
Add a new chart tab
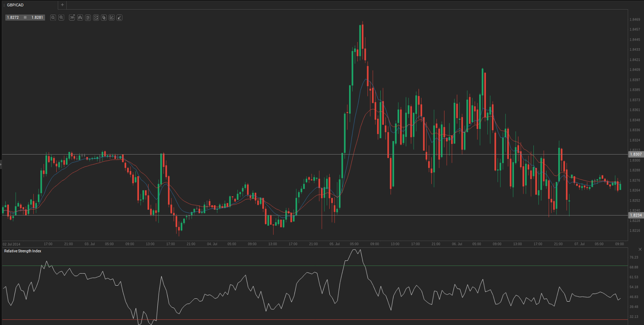tap(62, 5)
